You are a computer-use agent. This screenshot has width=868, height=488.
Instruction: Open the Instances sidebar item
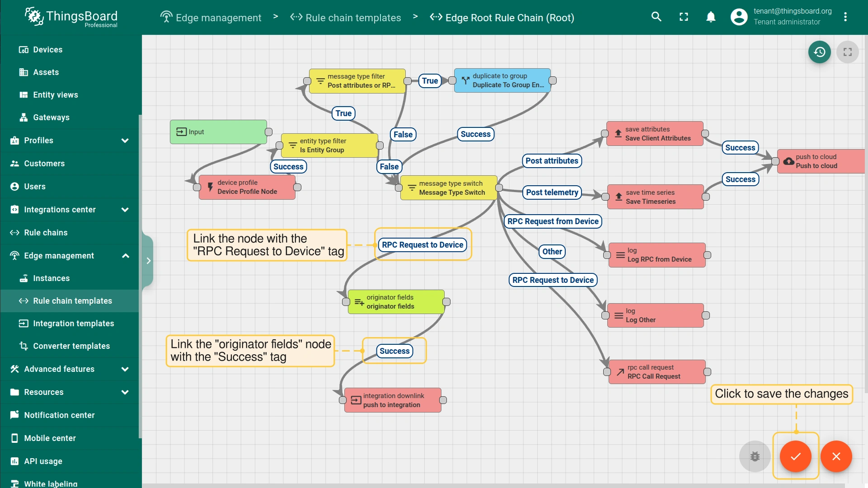coord(51,278)
